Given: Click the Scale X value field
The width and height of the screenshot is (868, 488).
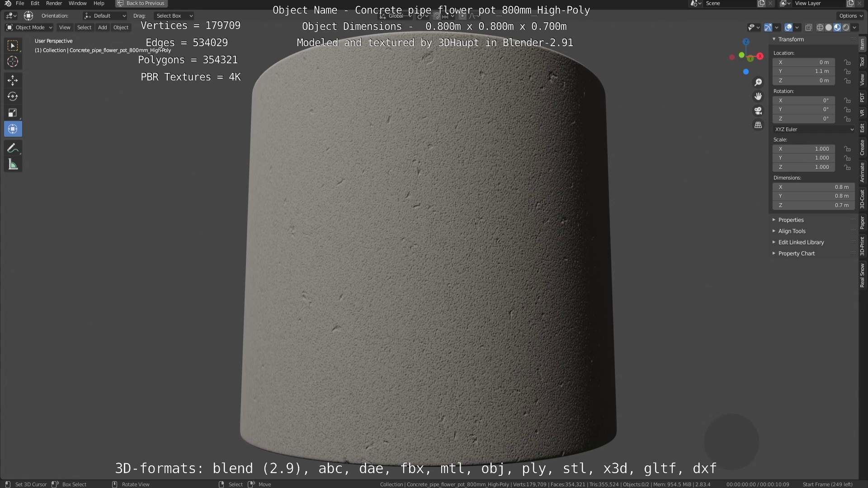Looking at the screenshot, I should click(x=804, y=149).
